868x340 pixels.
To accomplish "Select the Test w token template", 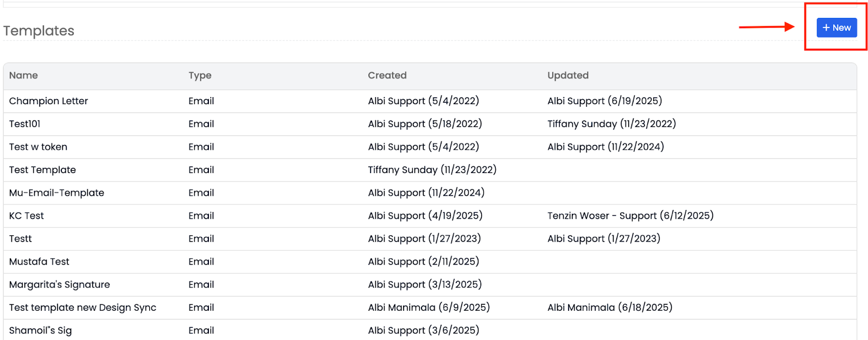I will 38,147.
